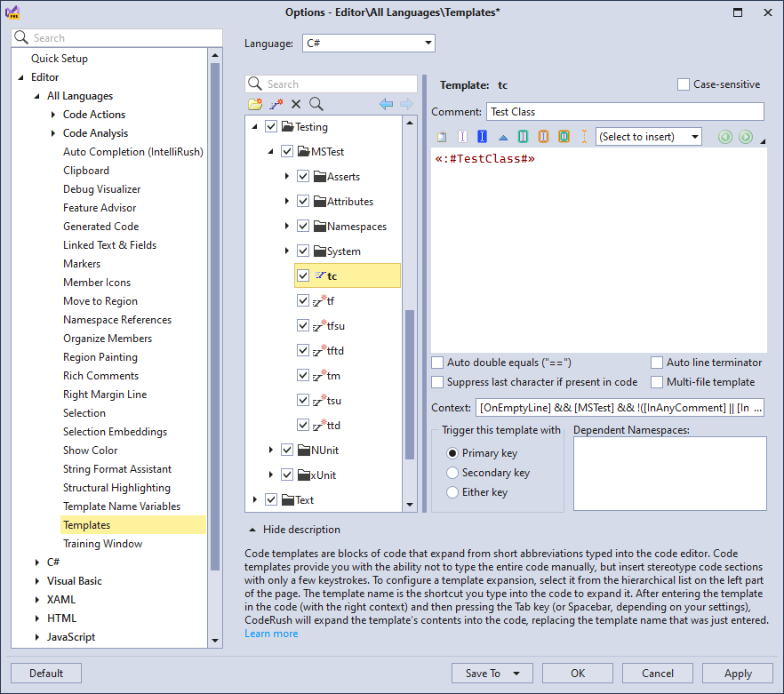Click the New Folder icon with red star
This screenshot has height=694, width=784.
255,104
